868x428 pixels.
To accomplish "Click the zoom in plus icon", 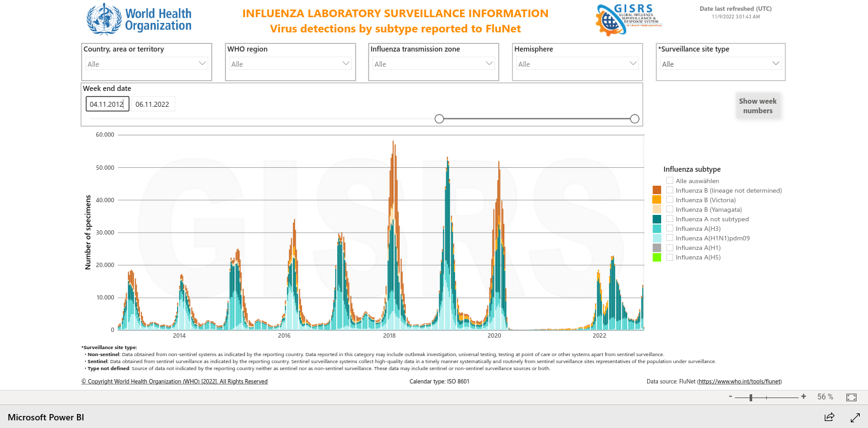I will click(804, 397).
